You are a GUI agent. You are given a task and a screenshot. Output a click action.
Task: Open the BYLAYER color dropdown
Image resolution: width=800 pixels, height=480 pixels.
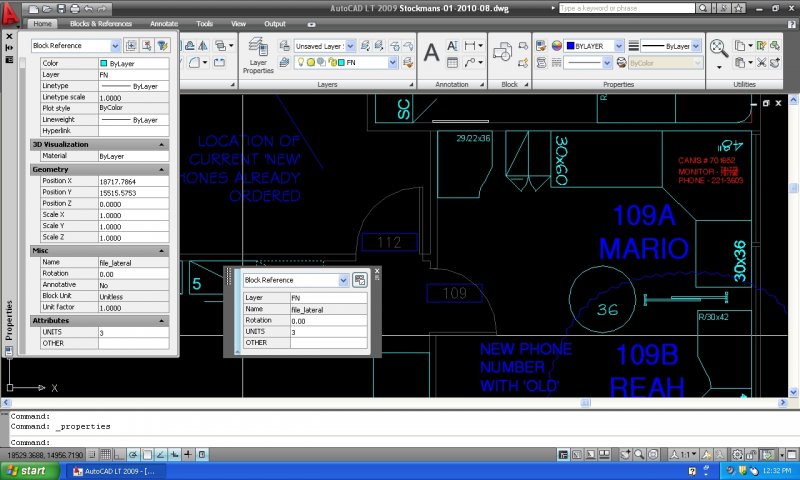click(x=618, y=46)
